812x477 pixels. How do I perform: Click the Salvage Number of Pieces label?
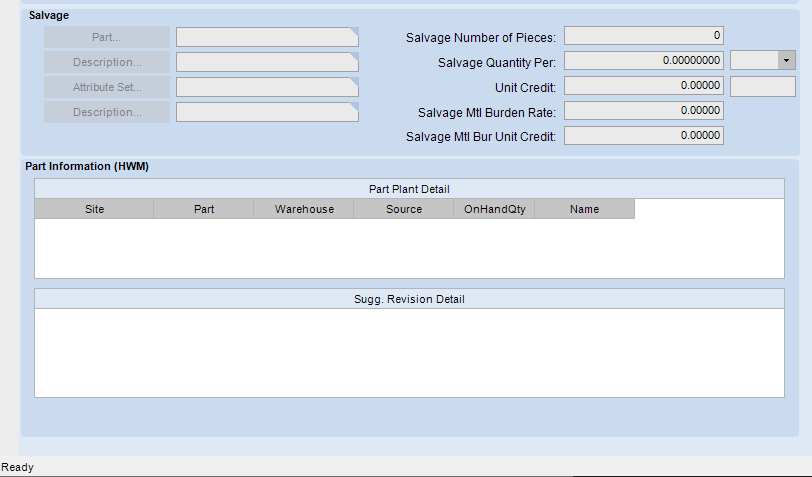(481, 38)
